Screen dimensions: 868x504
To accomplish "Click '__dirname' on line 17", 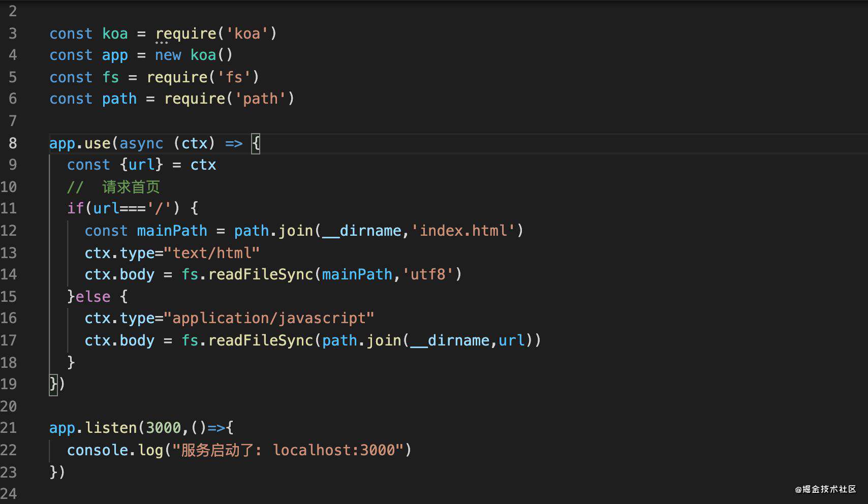I will (x=450, y=340).
